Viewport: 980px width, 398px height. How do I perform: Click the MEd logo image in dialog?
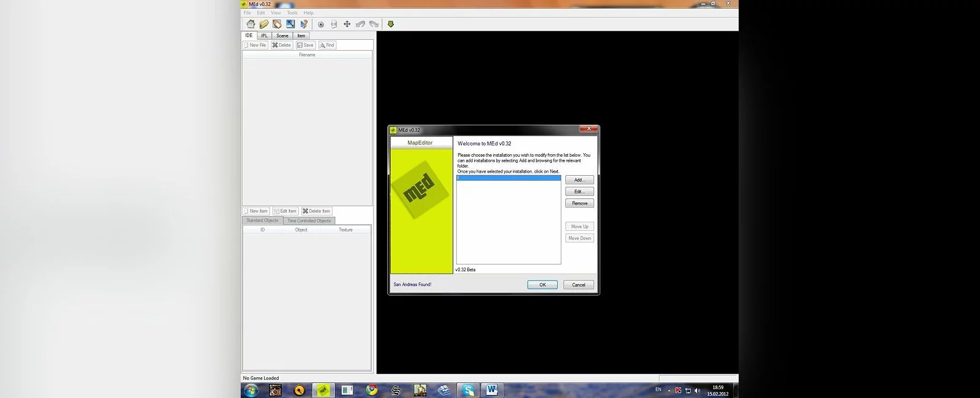[421, 189]
